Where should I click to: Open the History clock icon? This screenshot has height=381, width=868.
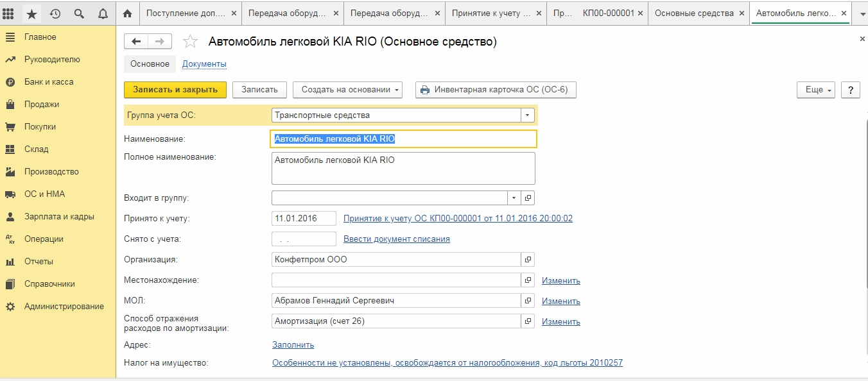click(x=55, y=13)
